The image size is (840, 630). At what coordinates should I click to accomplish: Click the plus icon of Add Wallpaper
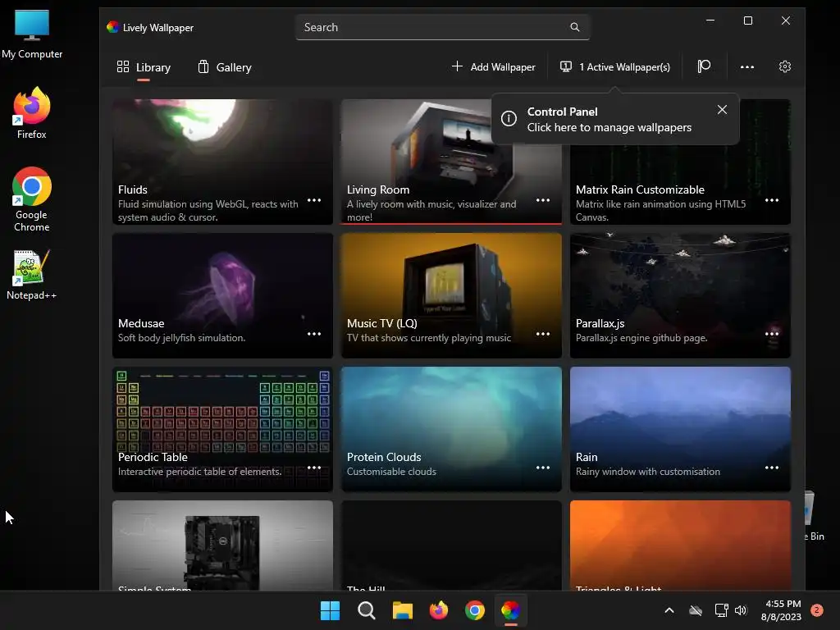pyautogui.click(x=457, y=66)
